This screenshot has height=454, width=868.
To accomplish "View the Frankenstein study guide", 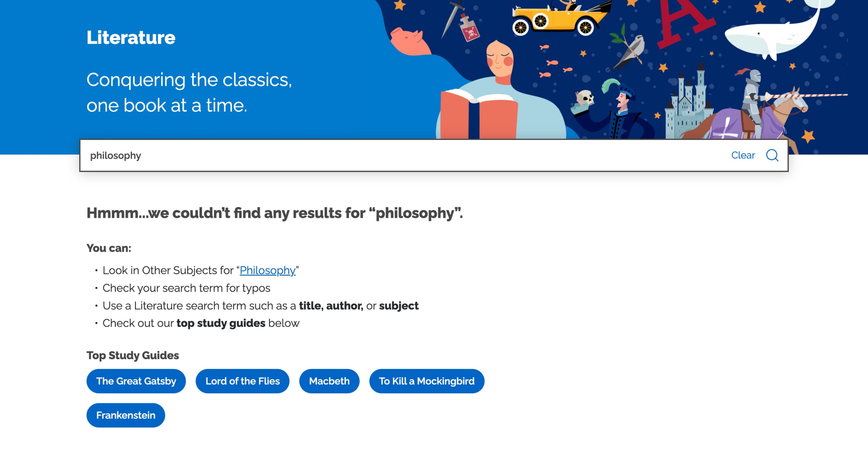I will tap(126, 415).
